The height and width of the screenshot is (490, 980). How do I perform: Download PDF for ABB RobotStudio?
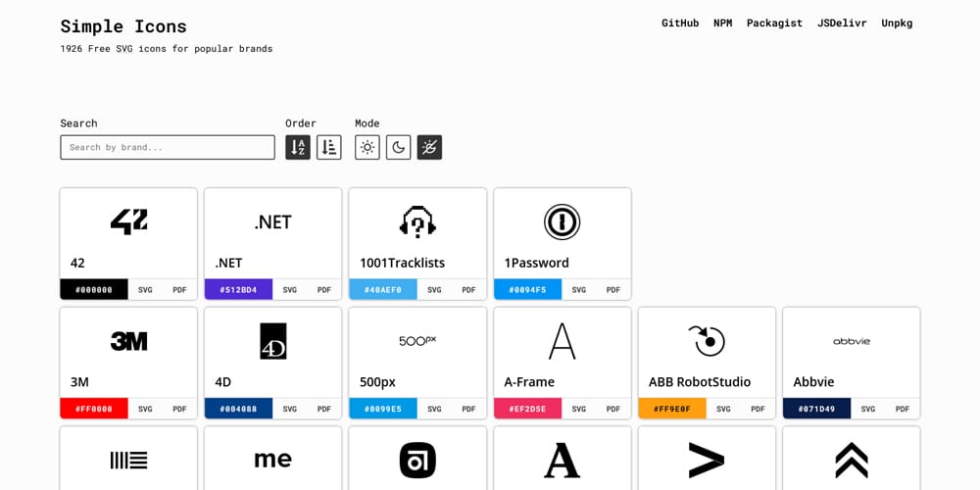point(759,409)
